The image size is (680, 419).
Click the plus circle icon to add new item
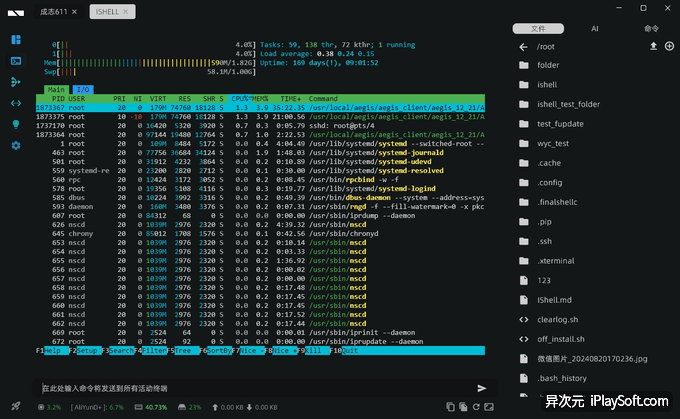(670, 46)
